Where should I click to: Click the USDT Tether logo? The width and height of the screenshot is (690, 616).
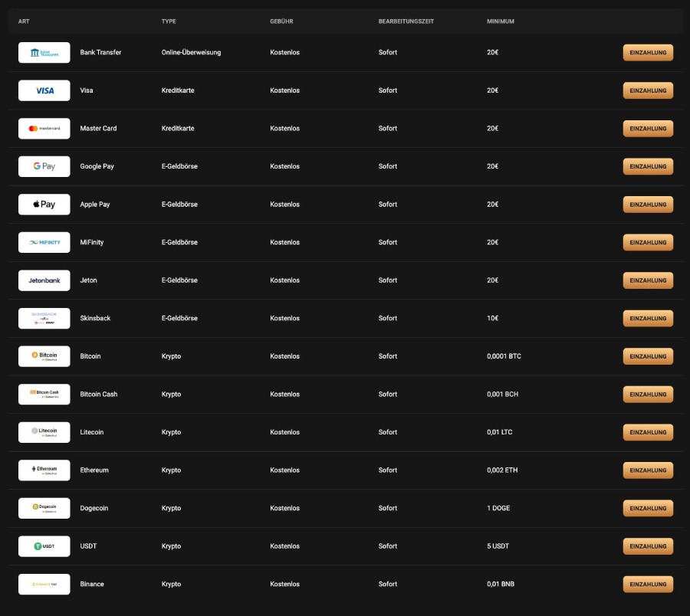pyautogui.click(x=44, y=546)
